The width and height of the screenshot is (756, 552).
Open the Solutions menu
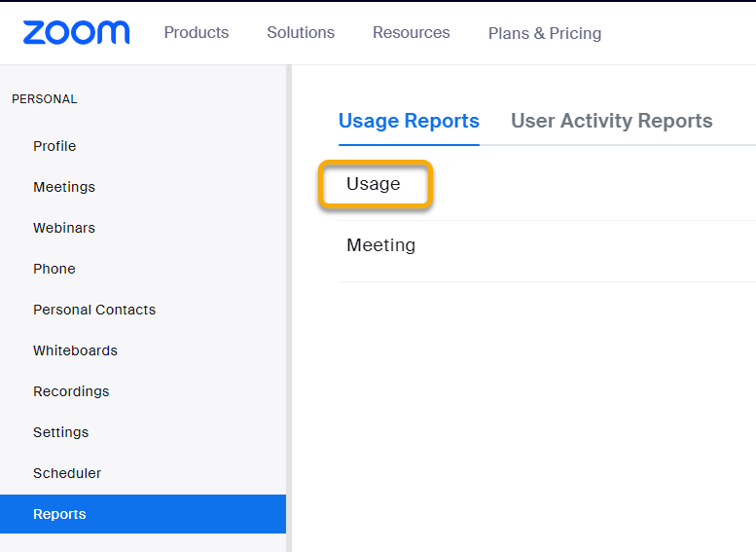point(301,32)
